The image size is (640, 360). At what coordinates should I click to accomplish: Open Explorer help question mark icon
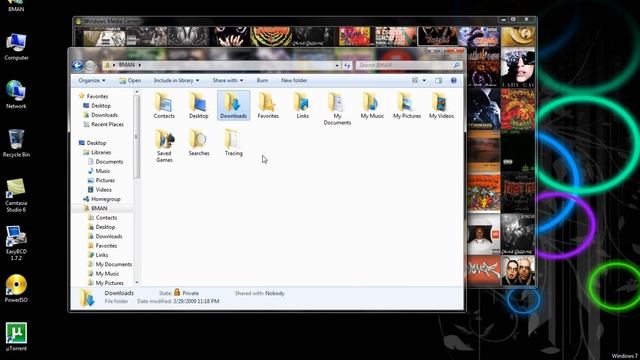(x=453, y=80)
